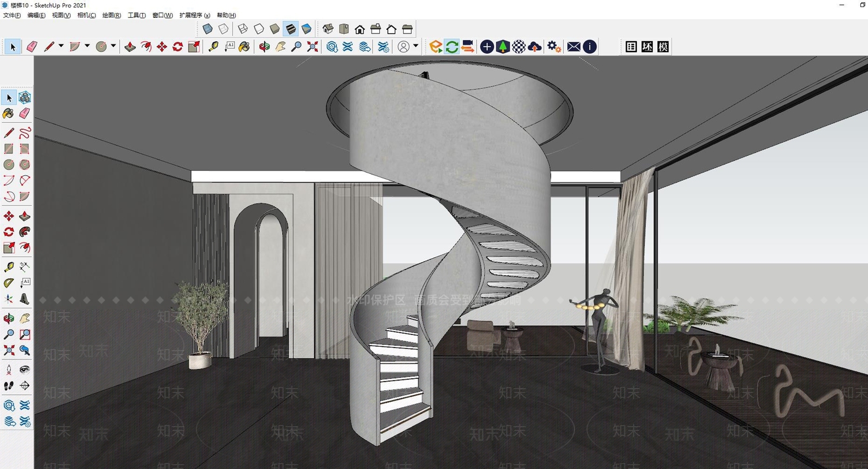Toggle Enscape live updates
This screenshot has width=868, height=469.
451,47
